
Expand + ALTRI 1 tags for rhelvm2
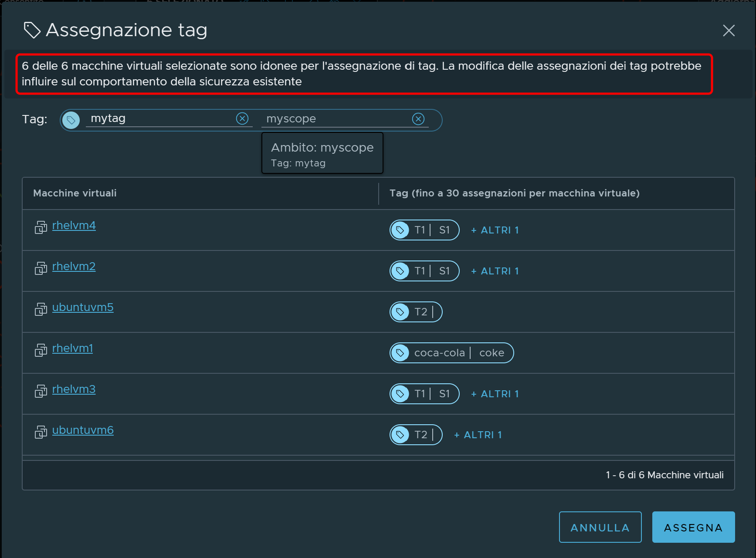pos(495,271)
